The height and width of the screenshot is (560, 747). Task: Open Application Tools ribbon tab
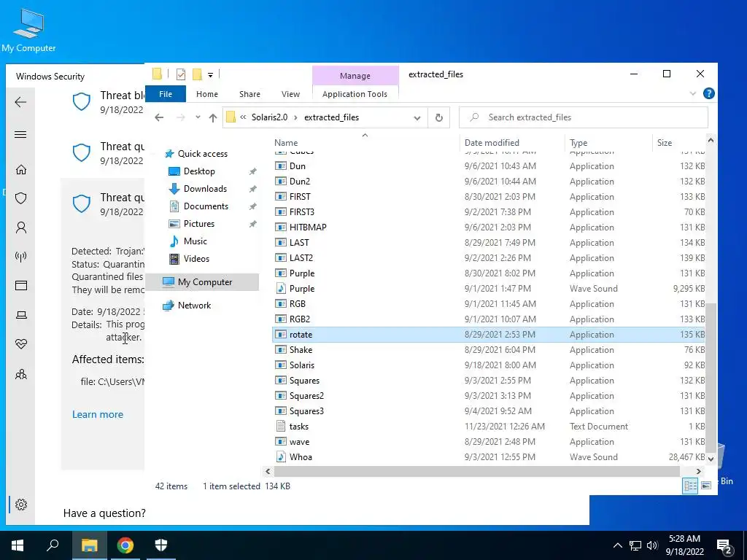tap(355, 94)
